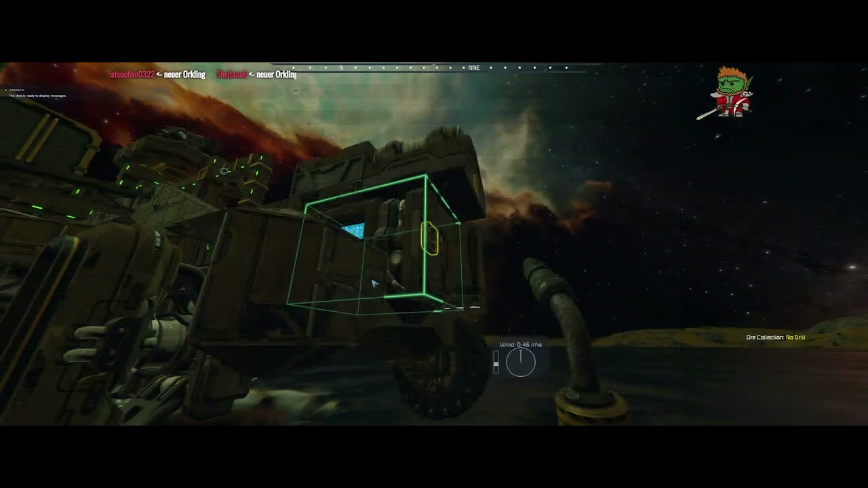Click the Shejtana6 username in the alert

pyautogui.click(x=231, y=75)
